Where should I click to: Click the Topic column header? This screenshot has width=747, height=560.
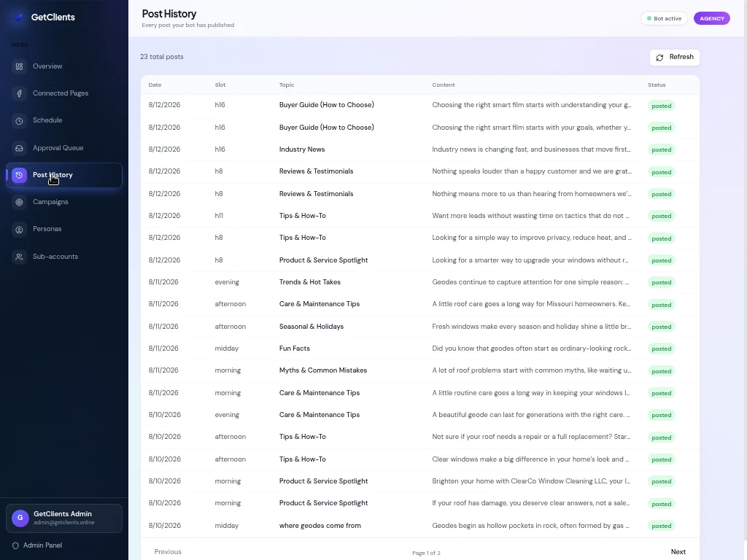click(x=286, y=85)
